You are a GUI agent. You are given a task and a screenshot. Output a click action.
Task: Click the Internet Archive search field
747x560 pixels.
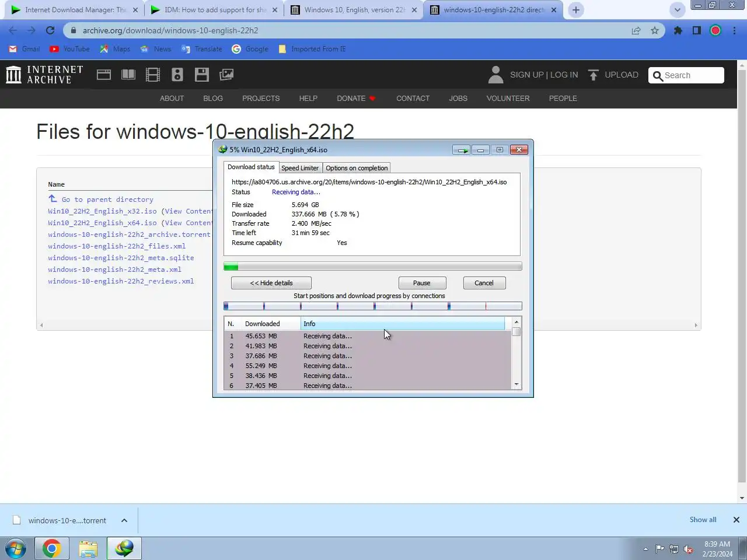(x=686, y=75)
